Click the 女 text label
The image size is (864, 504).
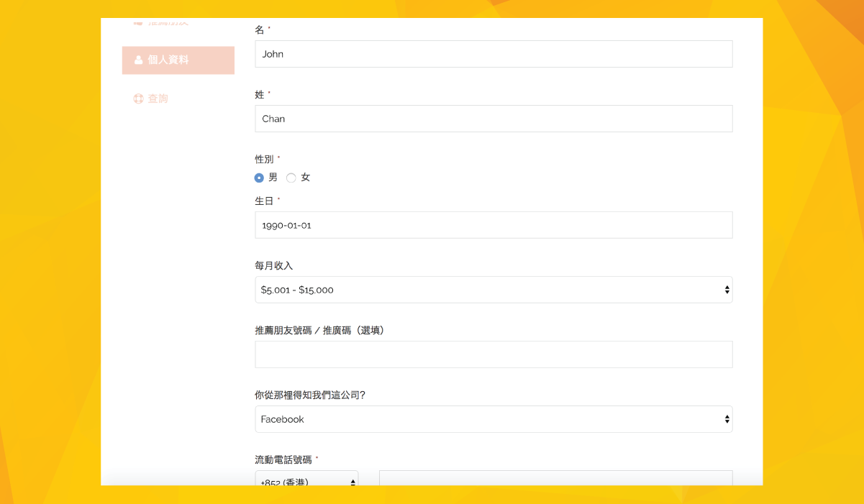pos(305,178)
